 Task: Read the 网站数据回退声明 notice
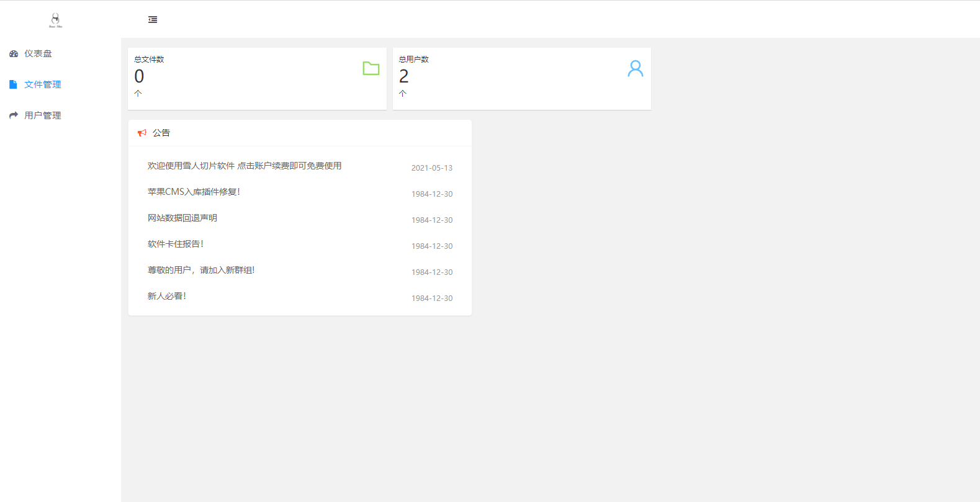coord(182,218)
